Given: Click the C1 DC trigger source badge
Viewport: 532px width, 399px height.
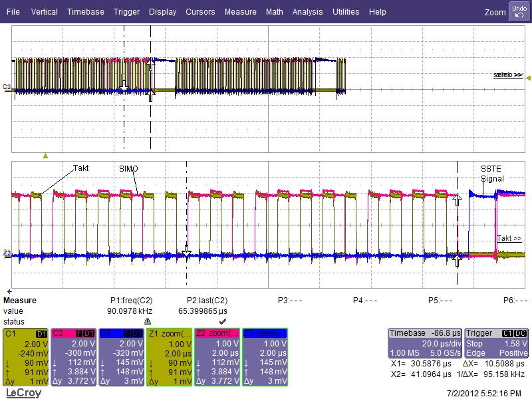Looking at the screenshot, I should click(514, 334).
